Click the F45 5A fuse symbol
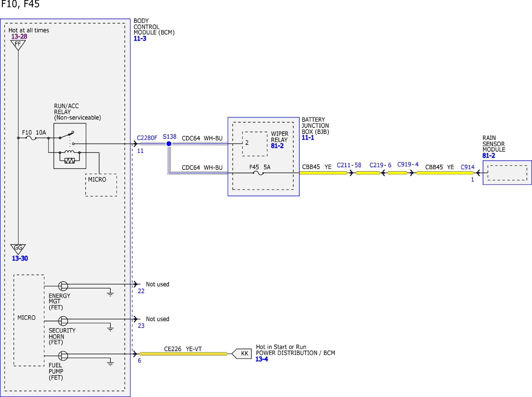532x397 pixels. tap(258, 173)
